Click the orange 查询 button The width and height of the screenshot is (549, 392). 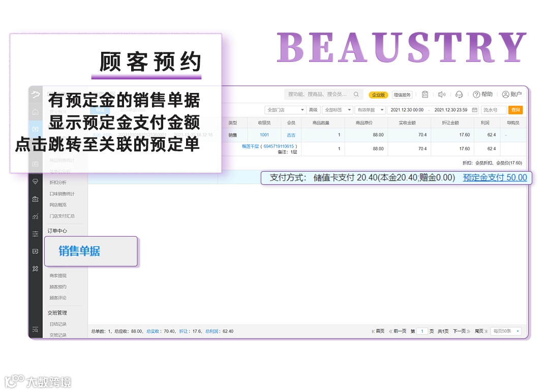515,110
